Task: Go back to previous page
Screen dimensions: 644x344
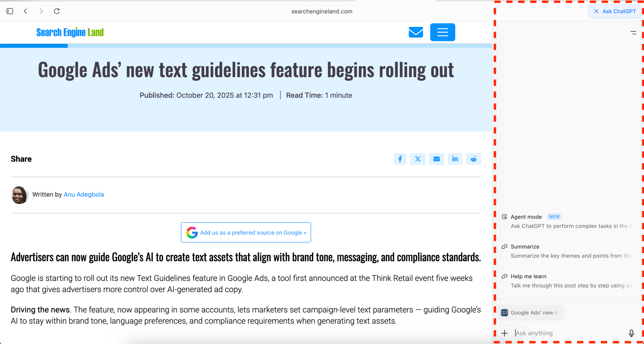Action: coord(25,11)
